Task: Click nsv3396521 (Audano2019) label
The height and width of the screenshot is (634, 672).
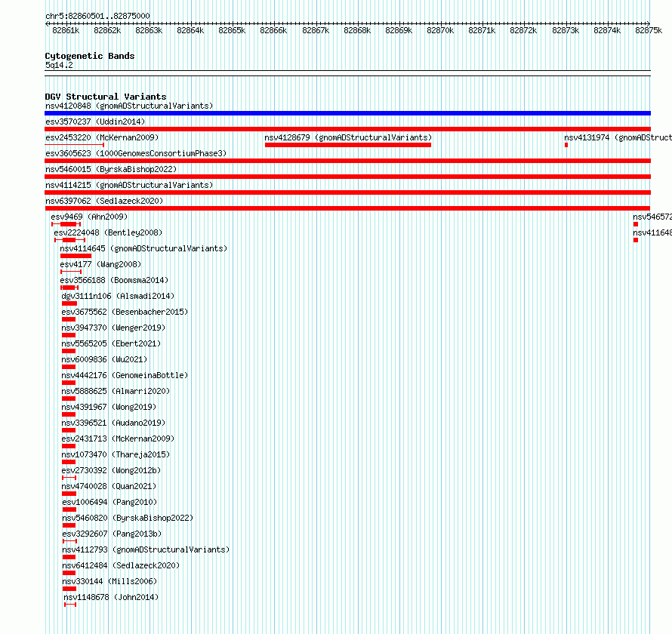Action: point(113,423)
